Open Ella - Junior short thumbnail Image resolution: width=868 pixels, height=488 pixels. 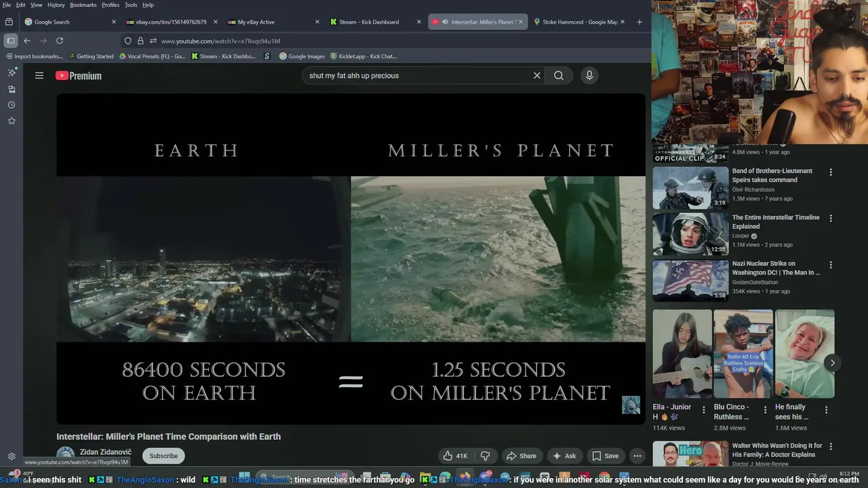pos(682,354)
